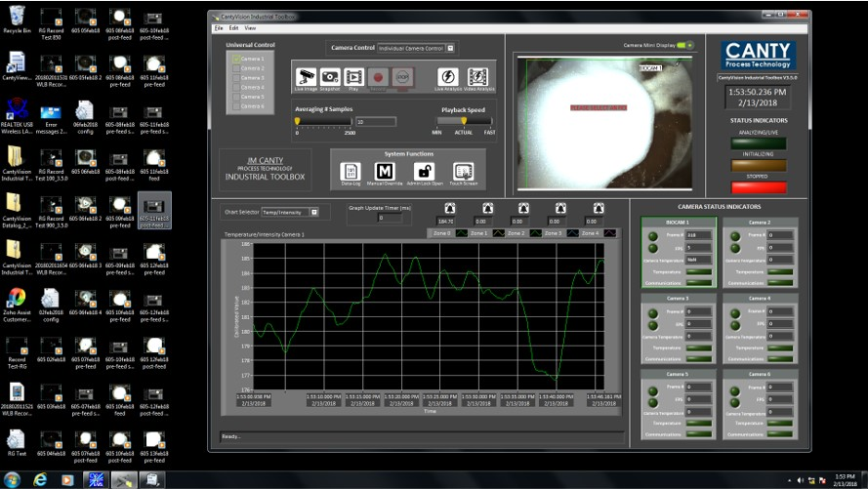
Task: Take a Snapshot with the camera icon
Action: coord(330,76)
